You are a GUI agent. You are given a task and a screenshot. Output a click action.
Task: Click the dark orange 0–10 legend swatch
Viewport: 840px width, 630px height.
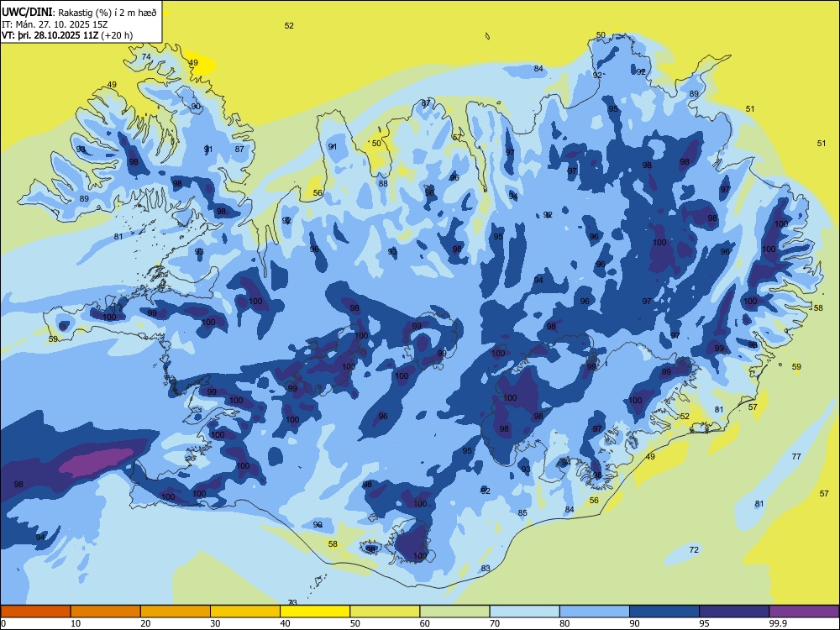[35, 612]
